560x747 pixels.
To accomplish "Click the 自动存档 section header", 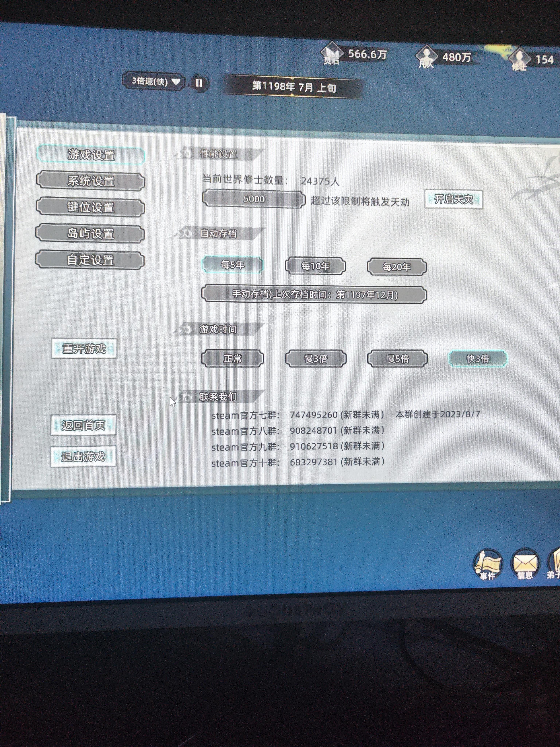I will (x=219, y=233).
